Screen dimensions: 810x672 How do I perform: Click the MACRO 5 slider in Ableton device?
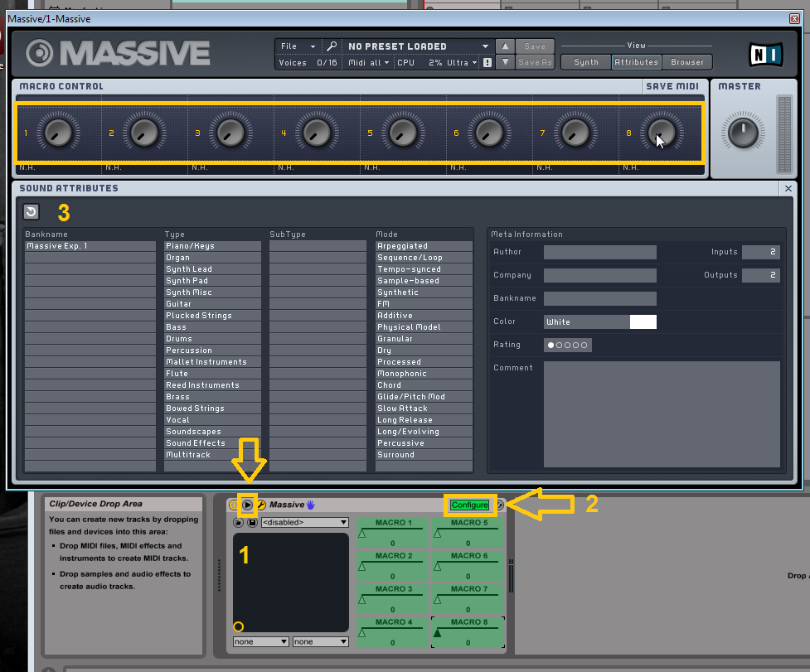468,533
